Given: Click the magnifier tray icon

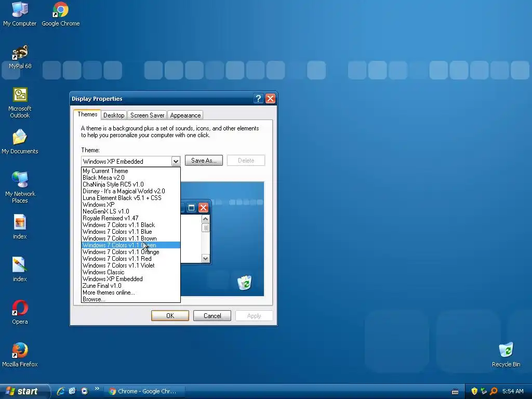Looking at the screenshot, I should [494, 391].
